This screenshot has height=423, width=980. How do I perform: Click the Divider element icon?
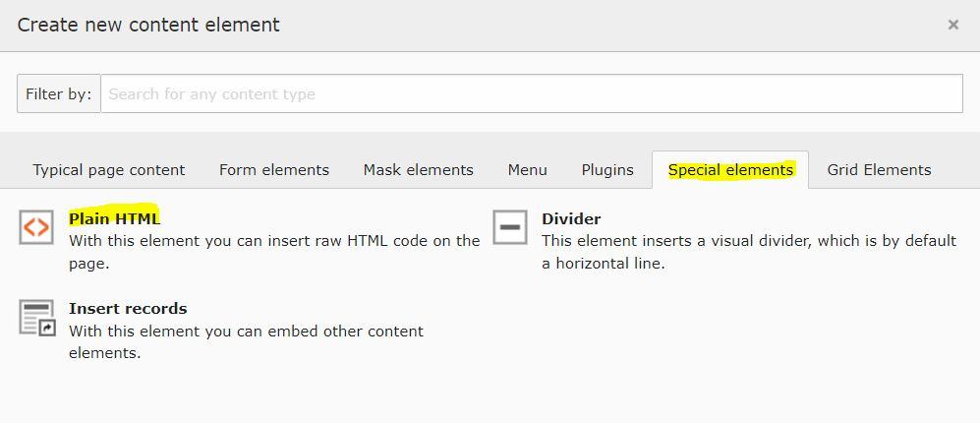point(509,227)
